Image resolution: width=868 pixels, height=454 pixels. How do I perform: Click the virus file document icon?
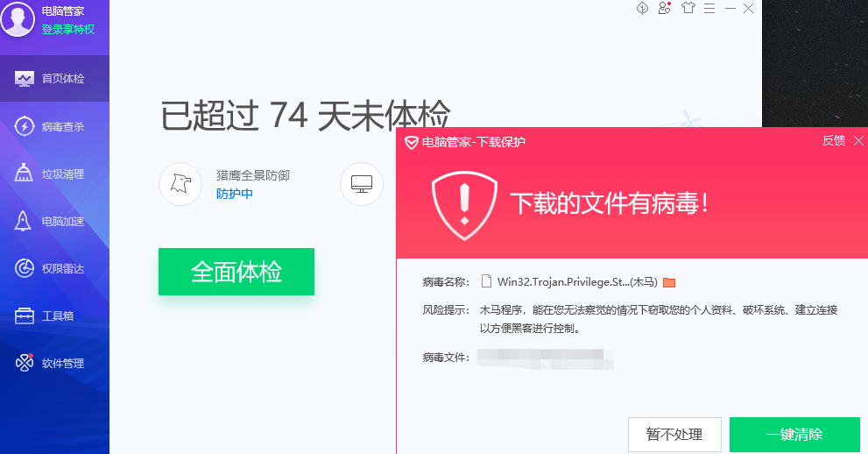(487, 281)
